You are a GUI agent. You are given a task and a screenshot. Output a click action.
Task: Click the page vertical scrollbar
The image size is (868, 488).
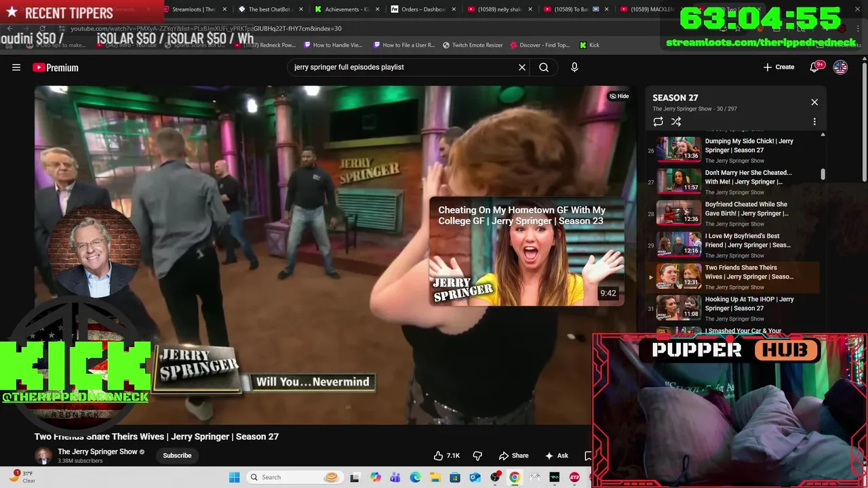[864, 122]
